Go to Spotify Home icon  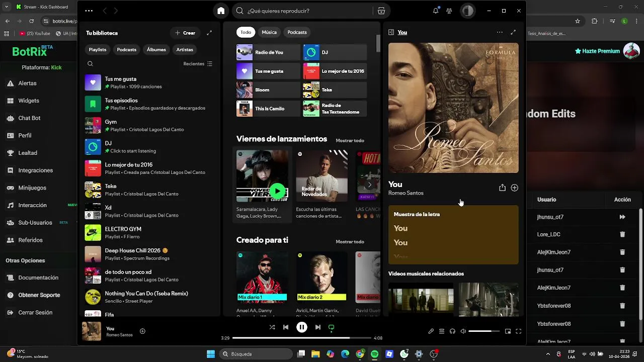(221, 11)
